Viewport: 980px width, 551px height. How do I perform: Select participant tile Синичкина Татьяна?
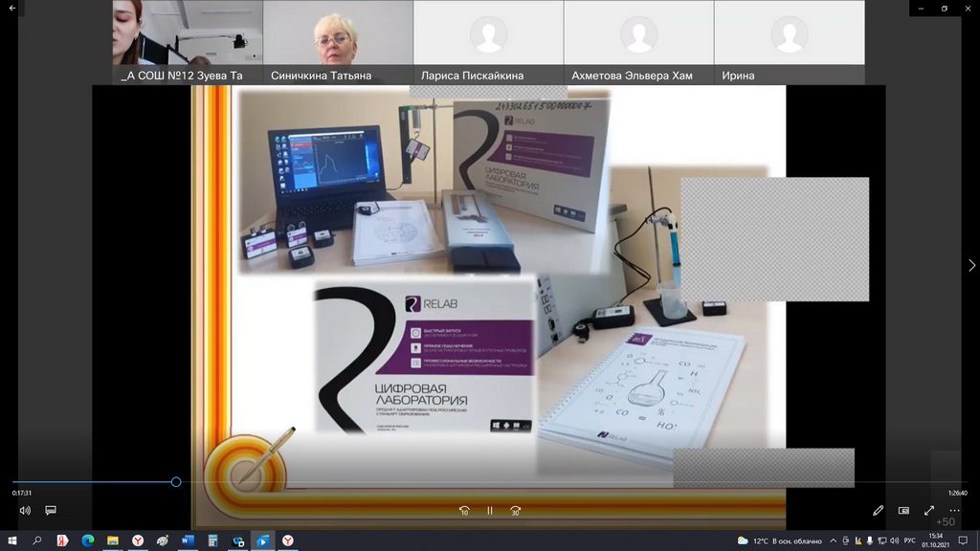[338, 42]
